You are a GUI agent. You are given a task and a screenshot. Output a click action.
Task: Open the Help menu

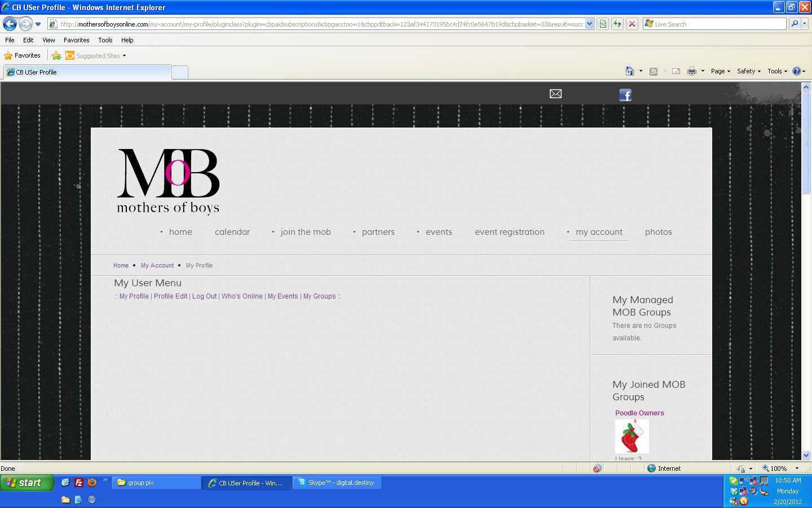coord(127,40)
